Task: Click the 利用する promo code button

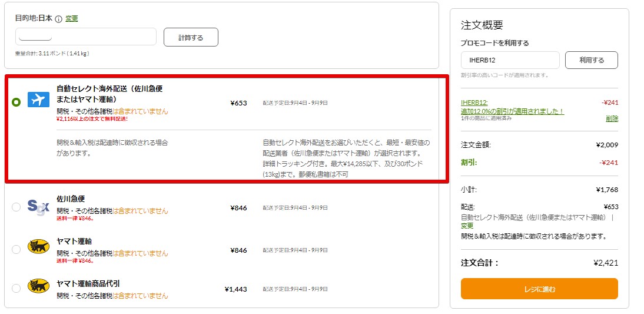Action: pyautogui.click(x=591, y=60)
